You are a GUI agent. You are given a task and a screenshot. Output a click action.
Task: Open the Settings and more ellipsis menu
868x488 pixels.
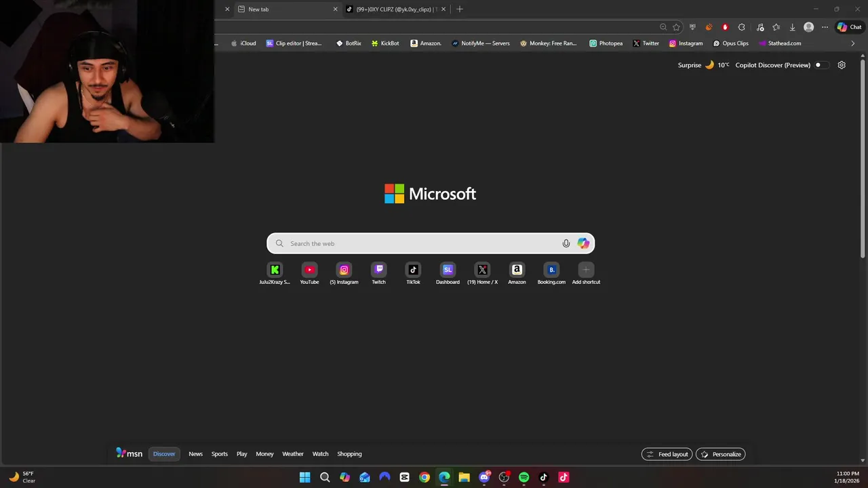point(825,27)
